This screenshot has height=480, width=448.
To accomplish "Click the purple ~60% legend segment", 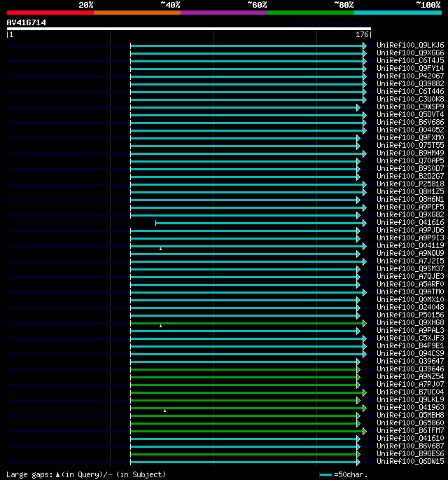I will [x=224, y=13].
